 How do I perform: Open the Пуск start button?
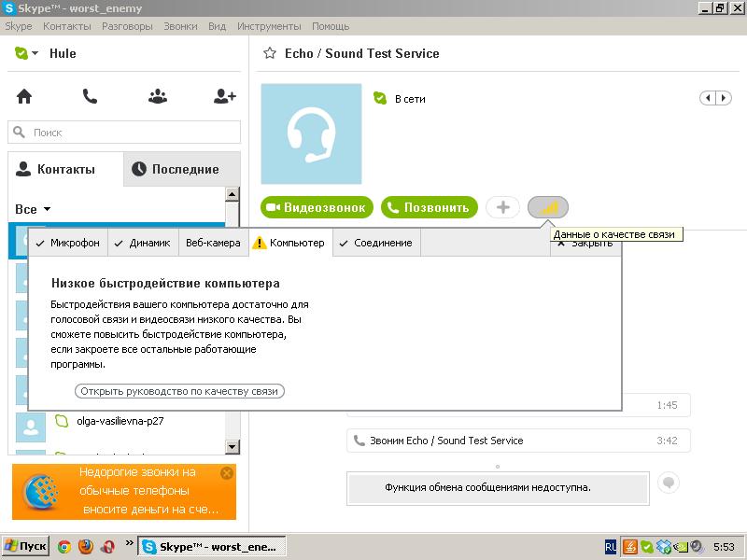pyautogui.click(x=25, y=546)
